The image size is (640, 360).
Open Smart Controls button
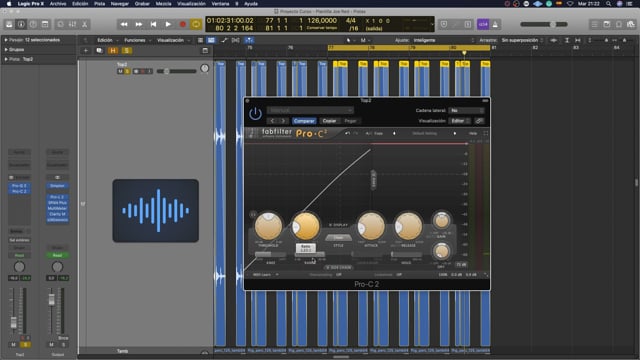tap(60, 24)
